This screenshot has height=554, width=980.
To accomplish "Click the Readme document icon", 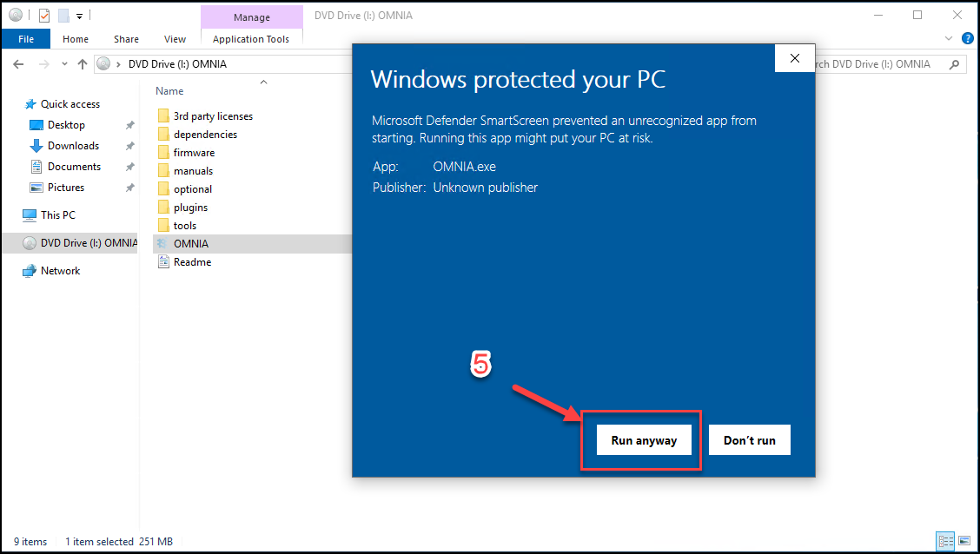I will (163, 262).
